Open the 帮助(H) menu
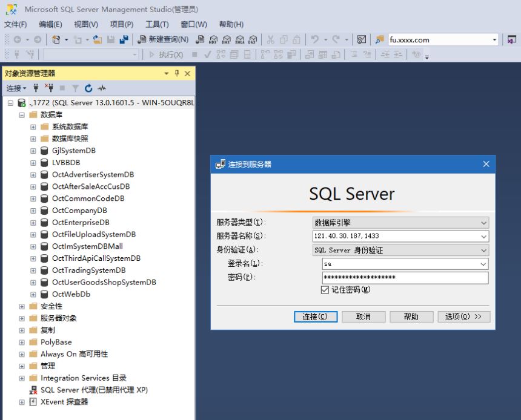 (x=231, y=24)
